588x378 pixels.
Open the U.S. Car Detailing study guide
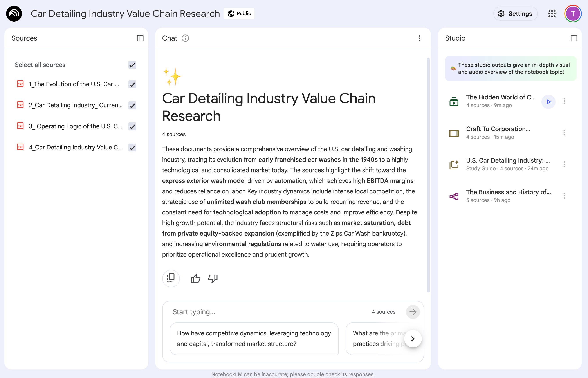click(507, 160)
